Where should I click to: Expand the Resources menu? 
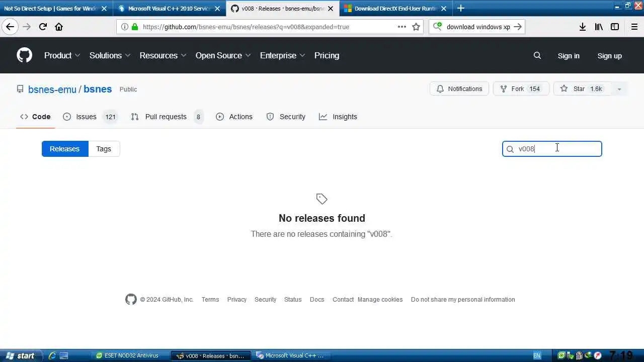(x=163, y=55)
